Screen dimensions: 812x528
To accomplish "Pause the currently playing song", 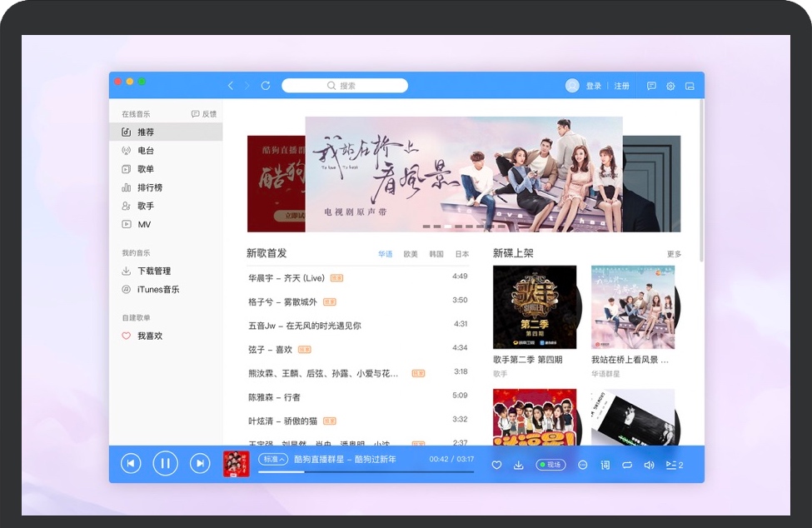I will 165,464.
